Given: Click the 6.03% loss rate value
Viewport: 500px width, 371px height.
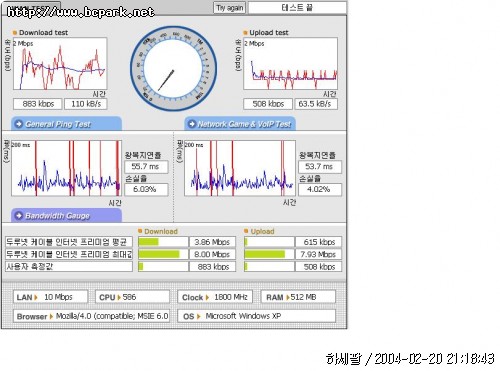Looking at the screenshot, I should [x=146, y=189].
